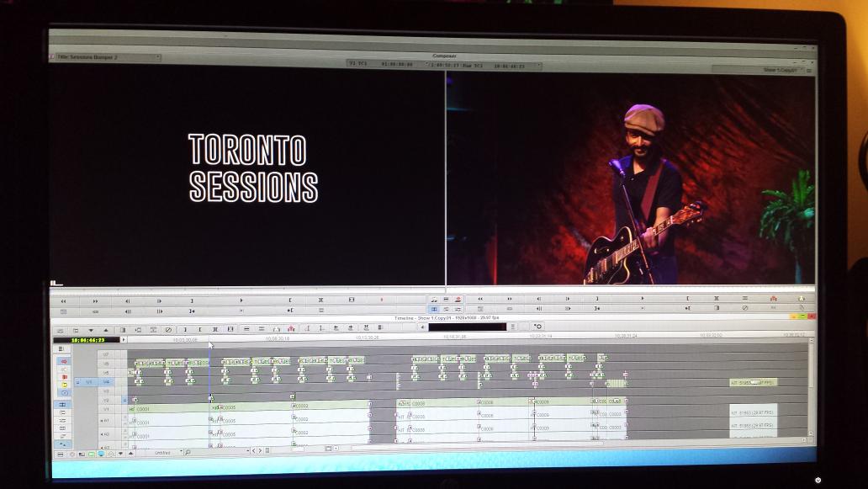Click the red Lift icon in timeline toolbar
Screen dimensions: 868x489
[291, 329]
